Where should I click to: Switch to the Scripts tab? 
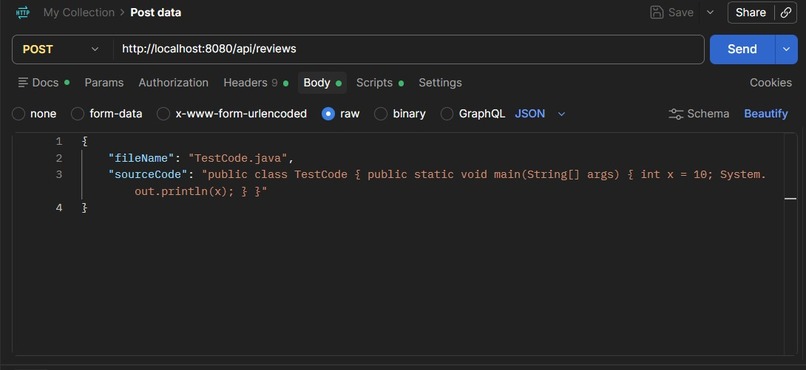(x=380, y=82)
